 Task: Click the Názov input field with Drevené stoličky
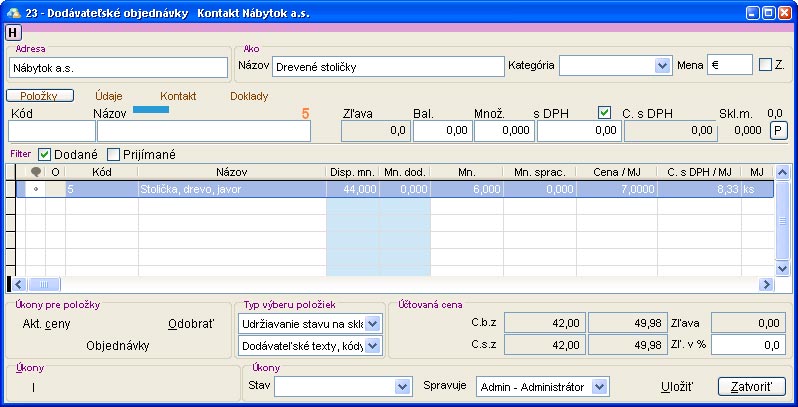[x=388, y=67]
